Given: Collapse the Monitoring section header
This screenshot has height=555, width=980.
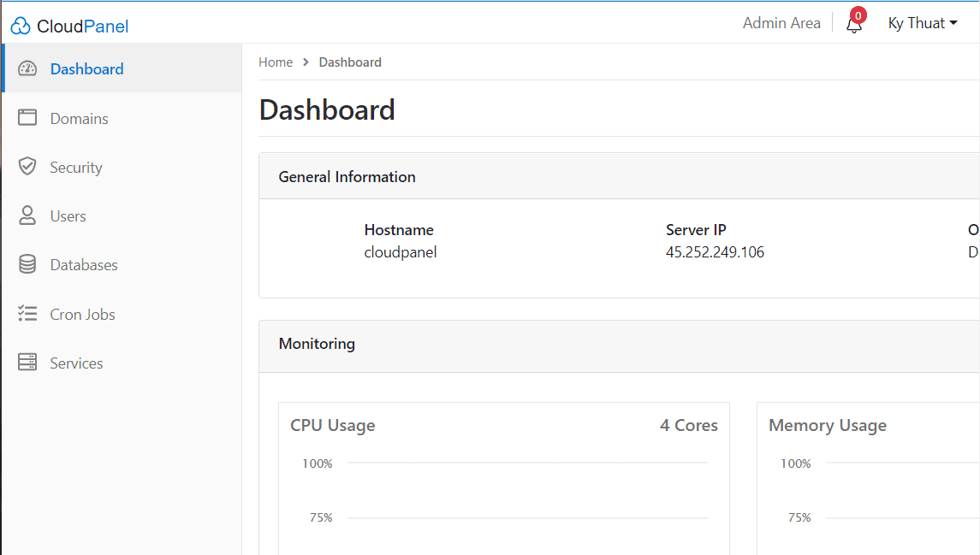Looking at the screenshot, I should point(317,343).
